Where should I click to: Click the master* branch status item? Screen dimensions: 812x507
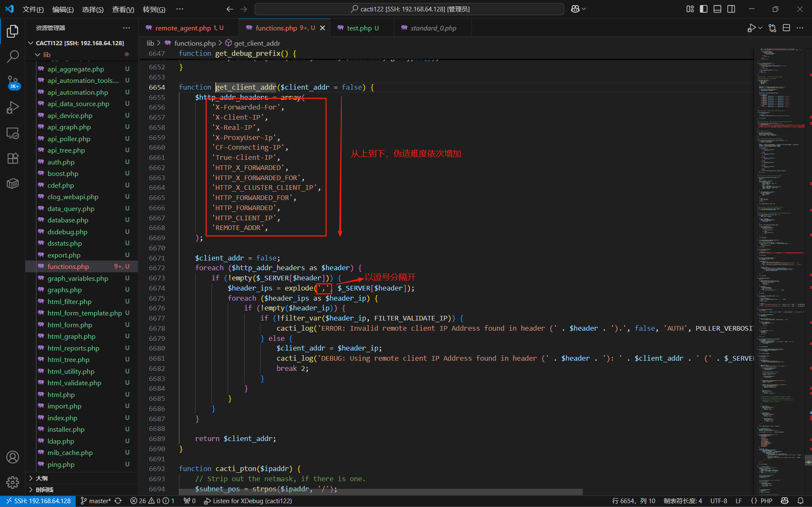(x=96, y=501)
